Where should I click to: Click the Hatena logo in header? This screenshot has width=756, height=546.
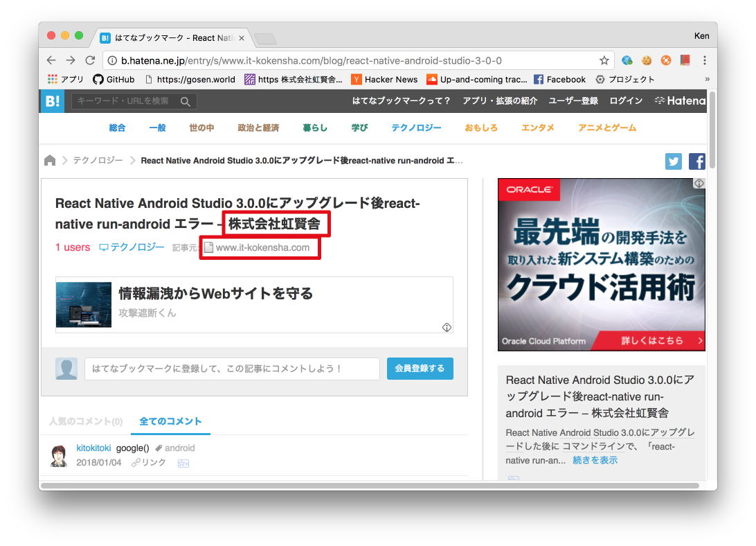click(x=681, y=100)
